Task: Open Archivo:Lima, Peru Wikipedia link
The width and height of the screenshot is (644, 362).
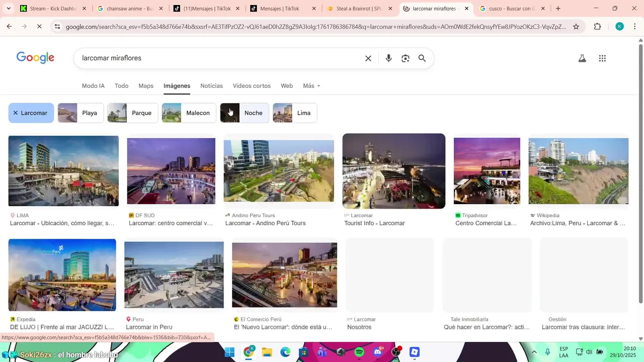Action: tap(578, 223)
